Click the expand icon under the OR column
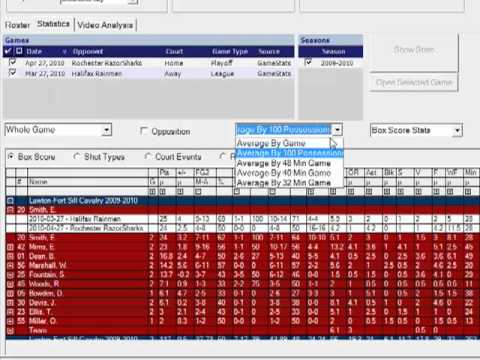Viewport: 480px width, 360px height. coord(351,192)
